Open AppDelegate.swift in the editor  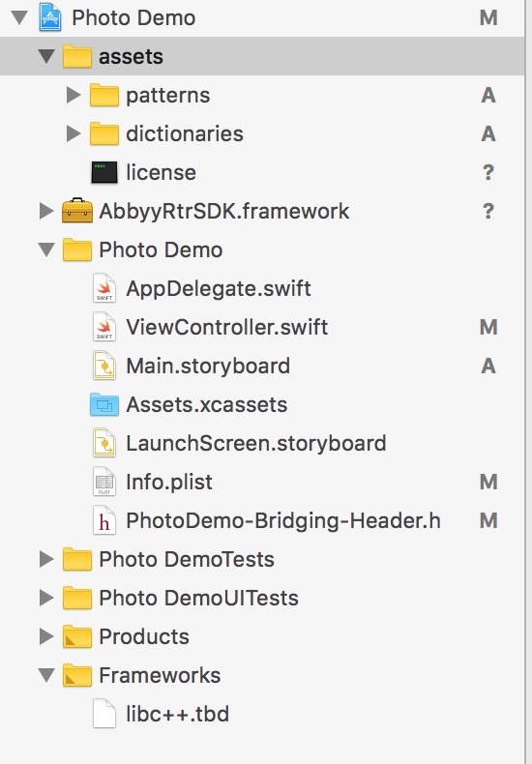pyautogui.click(x=219, y=289)
